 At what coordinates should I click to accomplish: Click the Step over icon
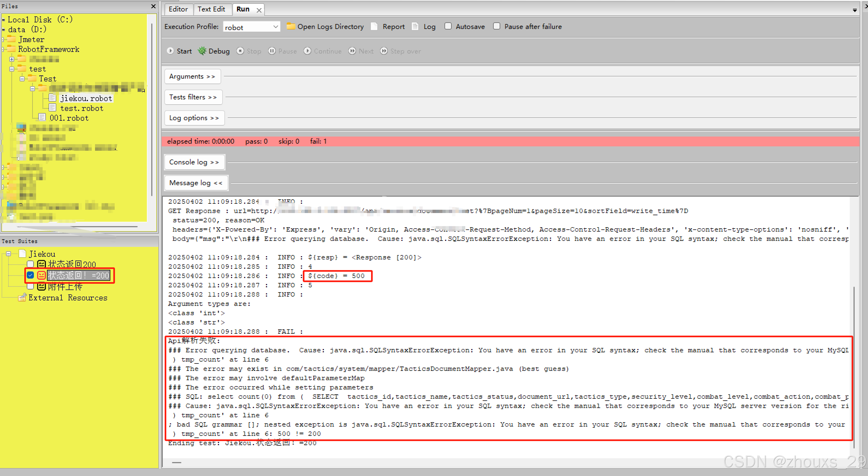(384, 51)
